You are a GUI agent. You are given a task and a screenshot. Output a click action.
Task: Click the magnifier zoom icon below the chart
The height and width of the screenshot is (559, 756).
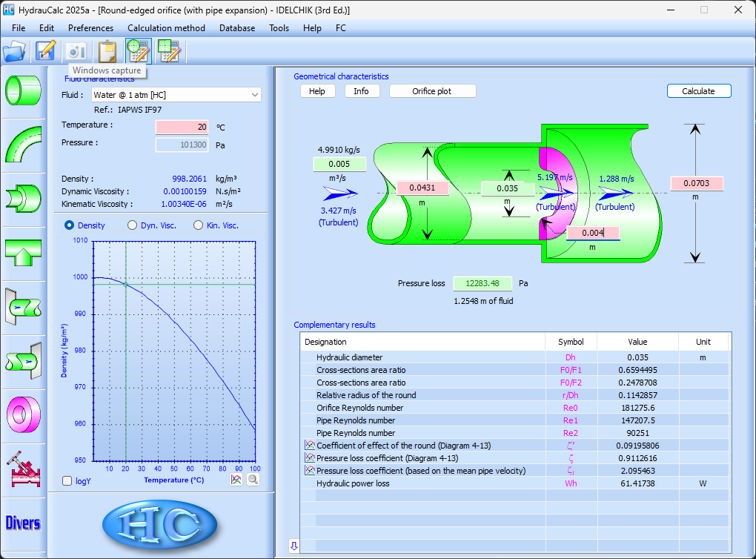pos(253,480)
